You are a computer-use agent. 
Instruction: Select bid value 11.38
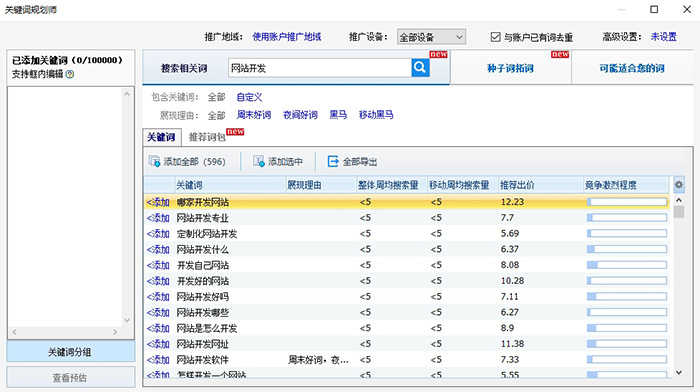click(x=512, y=344)
